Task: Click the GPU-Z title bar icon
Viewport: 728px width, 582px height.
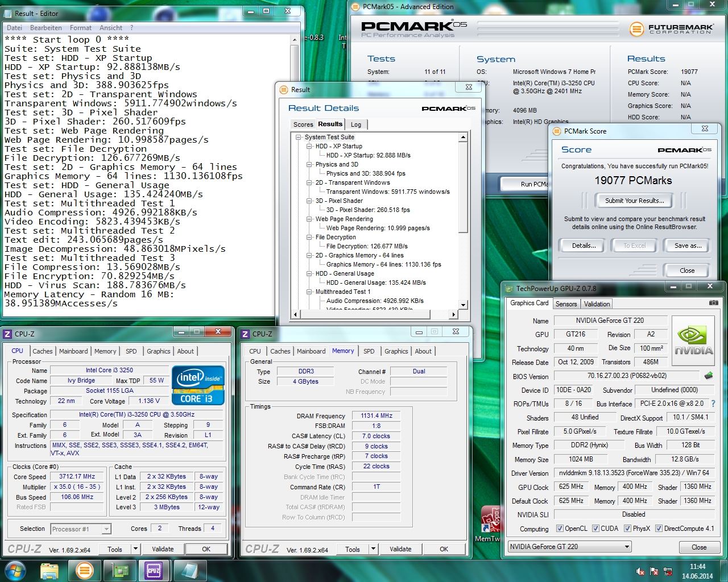Action: [508, 288]
